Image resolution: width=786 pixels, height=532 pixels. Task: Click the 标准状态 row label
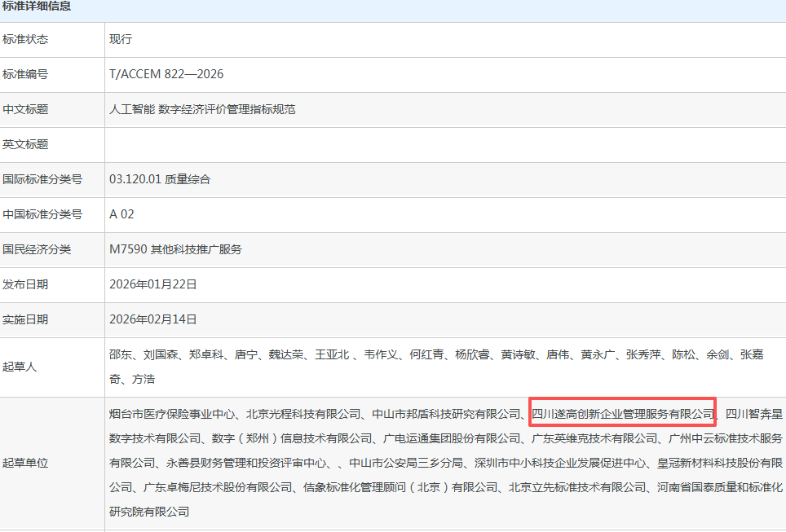pos(25,39)
